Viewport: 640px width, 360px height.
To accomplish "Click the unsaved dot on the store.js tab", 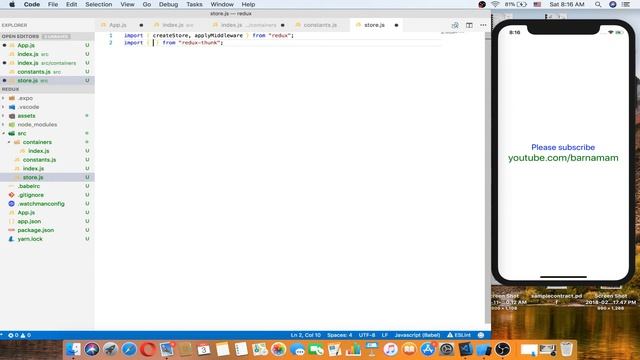I will [x=396, y=25].
